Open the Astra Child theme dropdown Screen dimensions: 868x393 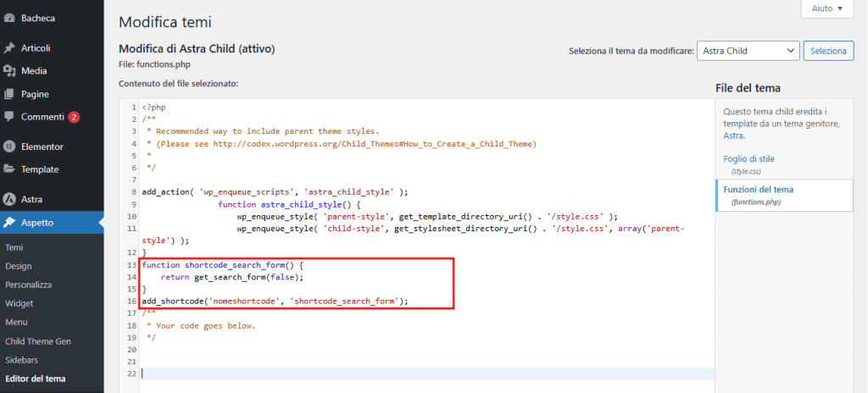(x=748, y=51)
